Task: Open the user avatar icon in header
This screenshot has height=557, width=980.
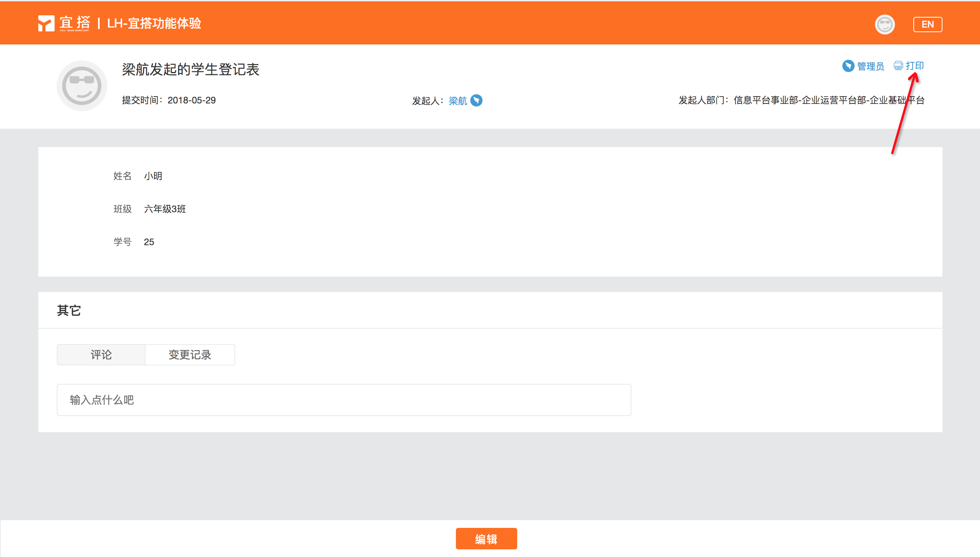Action: coord(885,25)
